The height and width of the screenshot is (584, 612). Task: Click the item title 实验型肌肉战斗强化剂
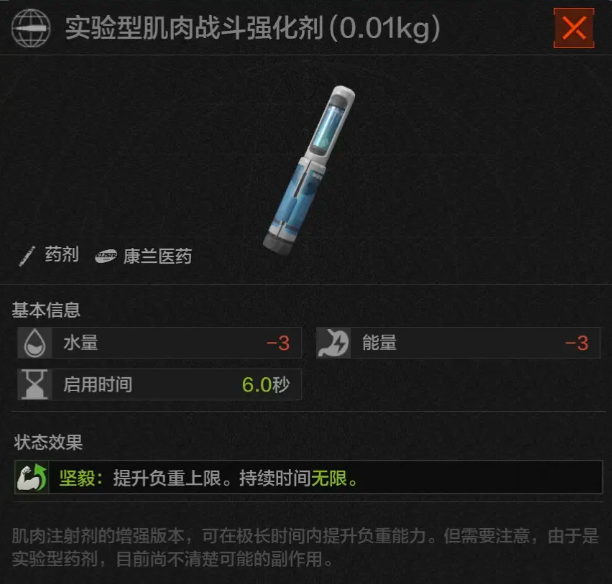(194, 28)
